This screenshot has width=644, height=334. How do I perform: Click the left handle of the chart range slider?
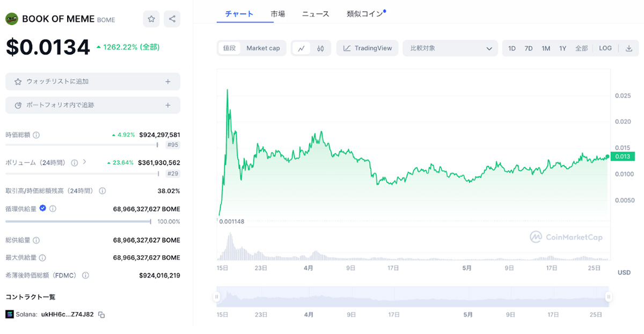[x=217, y=296]
